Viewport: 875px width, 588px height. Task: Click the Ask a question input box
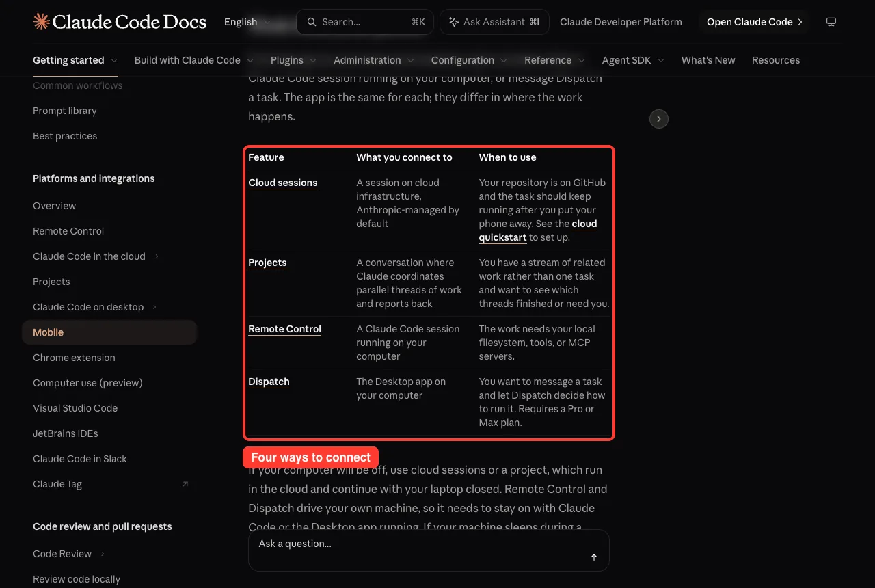(x=429, y=550)
